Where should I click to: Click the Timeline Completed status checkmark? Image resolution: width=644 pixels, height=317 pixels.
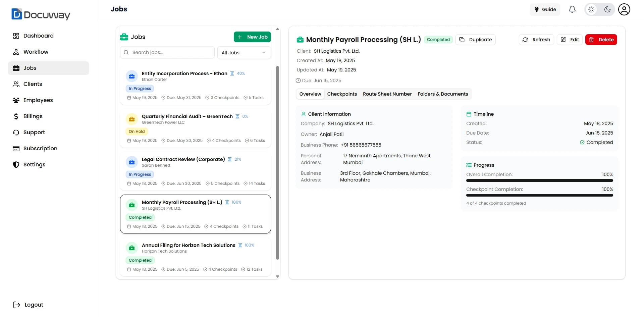pos(582,142)
